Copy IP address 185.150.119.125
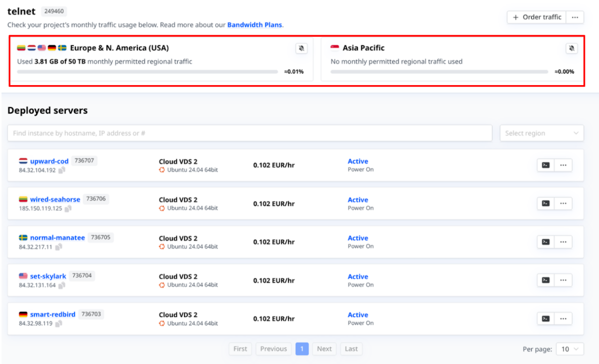Screen dimensions: 599x364 68,209
